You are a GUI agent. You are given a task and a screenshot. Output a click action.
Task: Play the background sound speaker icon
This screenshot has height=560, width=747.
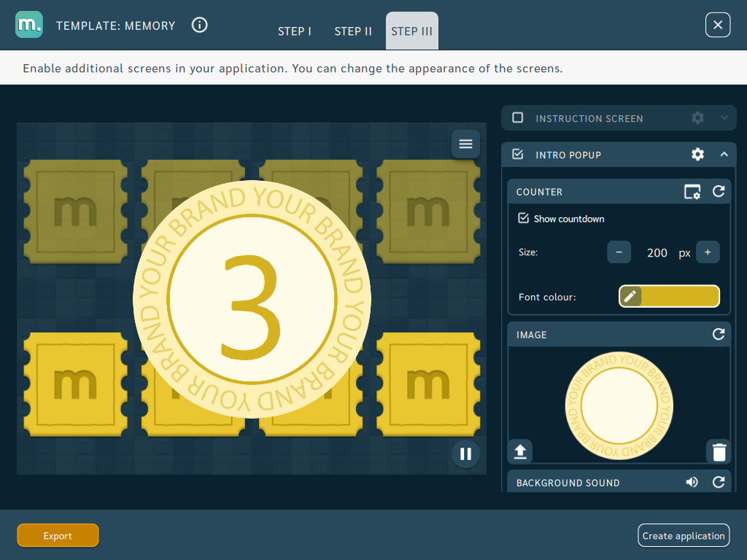click(x=692, y=483)
